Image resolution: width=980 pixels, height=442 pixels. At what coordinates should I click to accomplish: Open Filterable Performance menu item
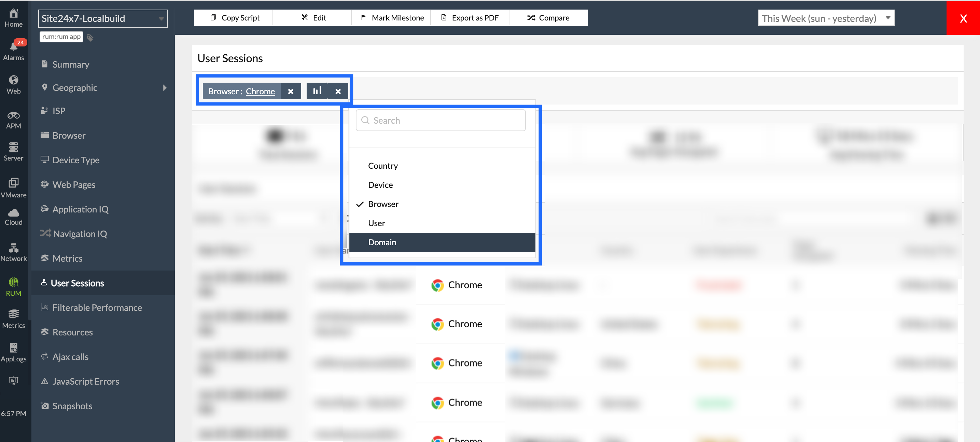97,307
